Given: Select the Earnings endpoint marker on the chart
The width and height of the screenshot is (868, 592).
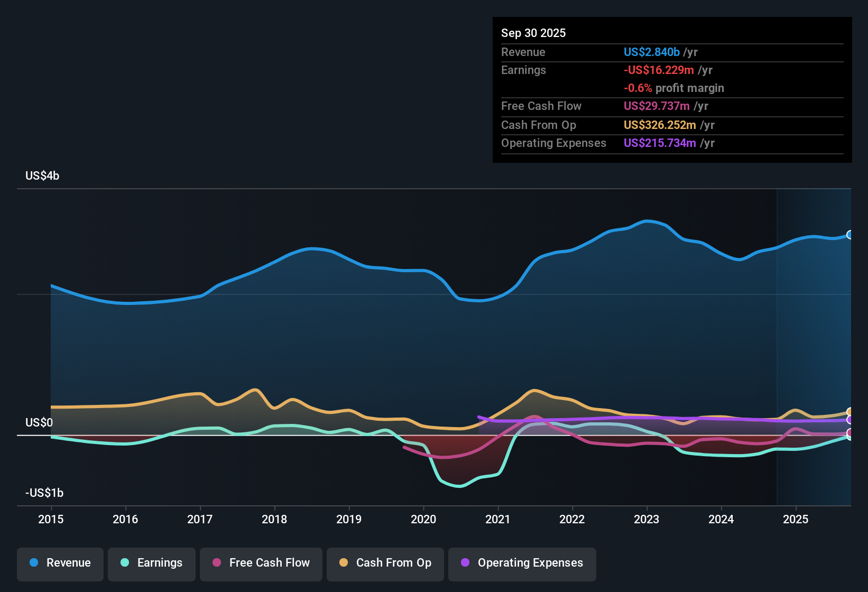Looking at the screenshot, I should point(850,438).
